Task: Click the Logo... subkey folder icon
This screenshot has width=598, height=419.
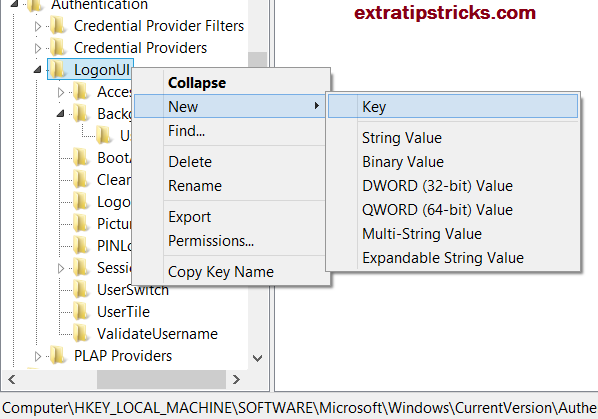Action: pos(80,202)
